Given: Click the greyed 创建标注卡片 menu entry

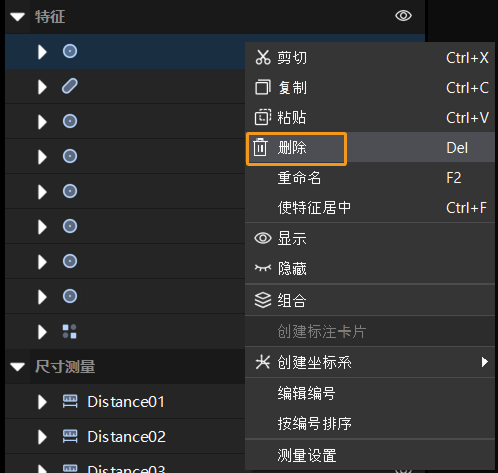Looking at the screenshot, I should click(370, 331).
